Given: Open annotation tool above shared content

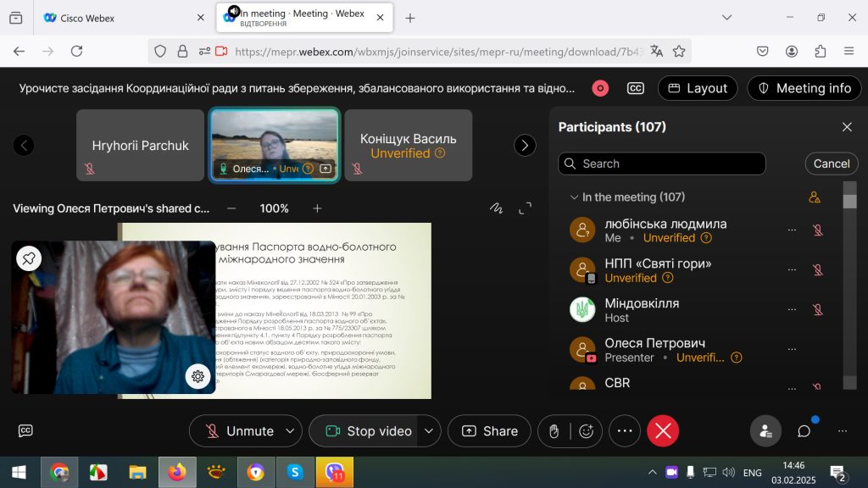Looking at the screenshot, I should [x=497, y=208].
